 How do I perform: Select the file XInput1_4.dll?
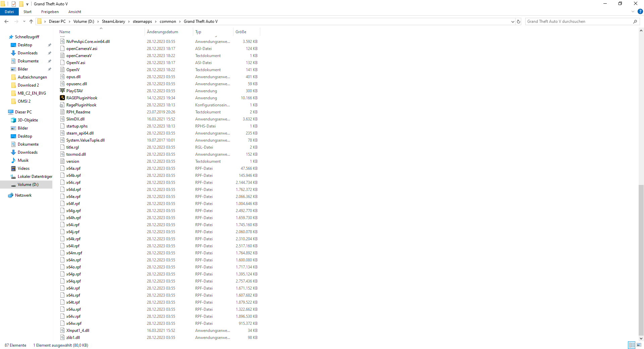[78, 331]
